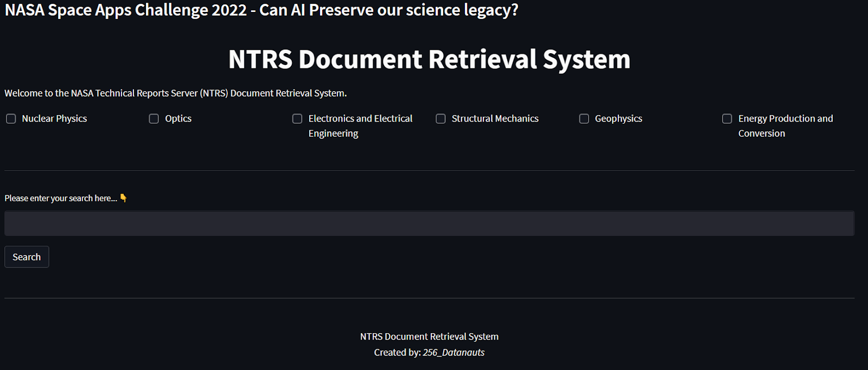Toggle the Electronics and Electrical Engineering checkbox
This screenshot has width=868, height=370.
pos(297,119)
